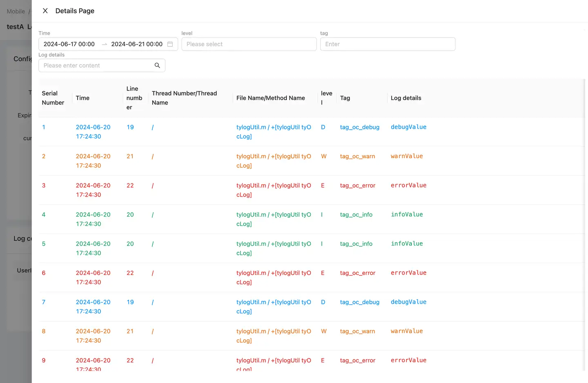Click tag_oc_debug in row 1
The width and height of the screenshot is (588, 383).
(x=360, y=127)
